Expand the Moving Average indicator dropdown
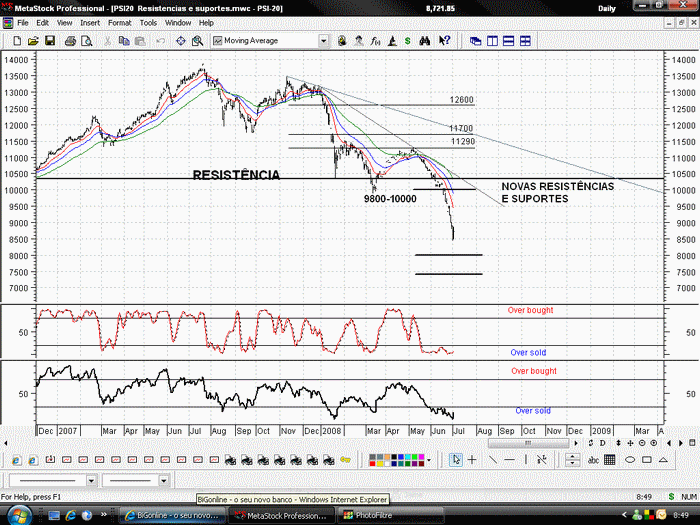This screenshot has height=525, width=700. click(323, 41)
